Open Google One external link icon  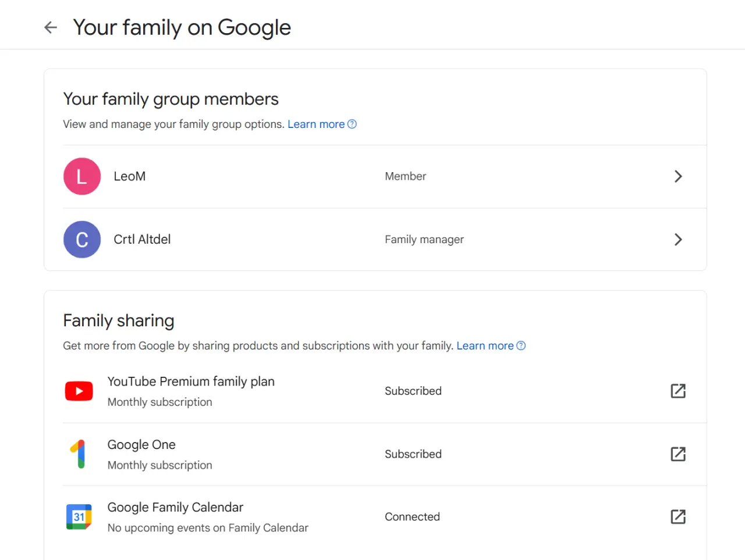click(678, 454)
